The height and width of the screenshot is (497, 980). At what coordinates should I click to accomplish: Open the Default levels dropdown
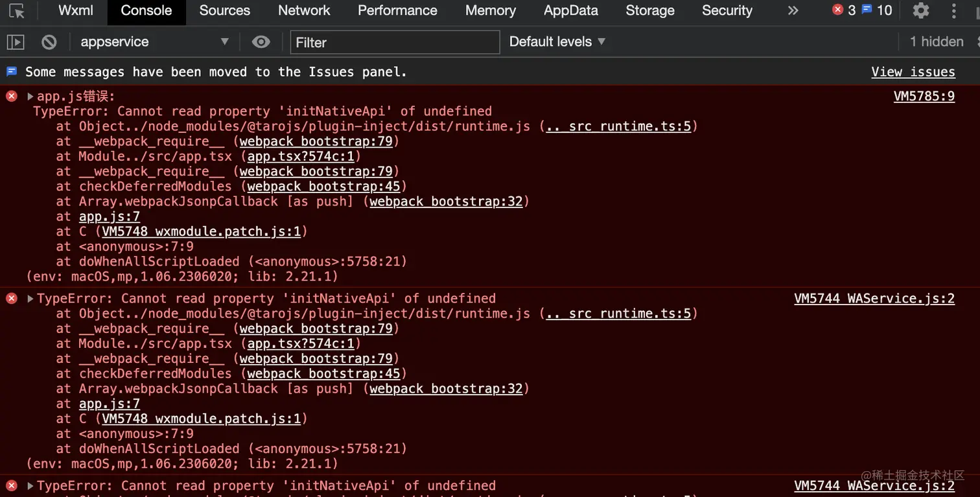pos(557,42)
